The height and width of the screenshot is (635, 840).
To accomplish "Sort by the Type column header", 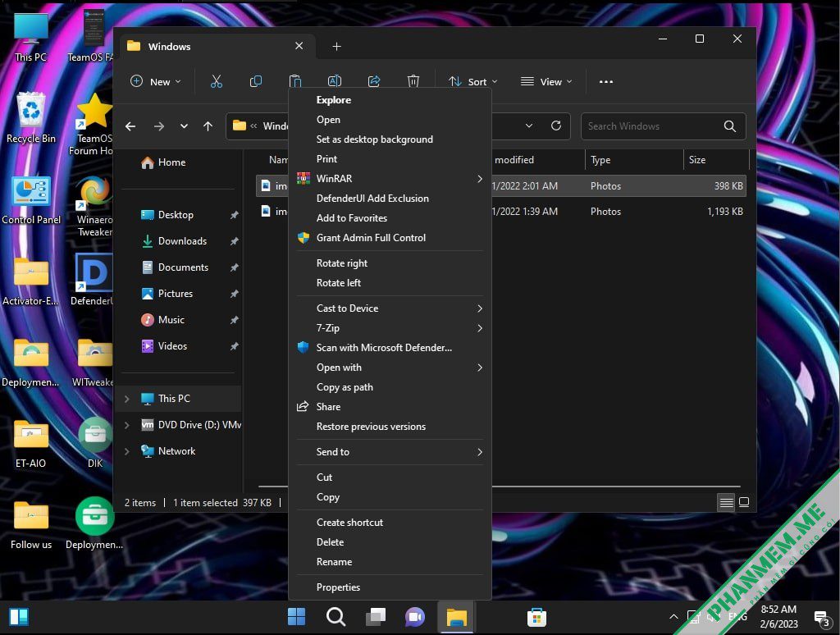I will (634, 160).
